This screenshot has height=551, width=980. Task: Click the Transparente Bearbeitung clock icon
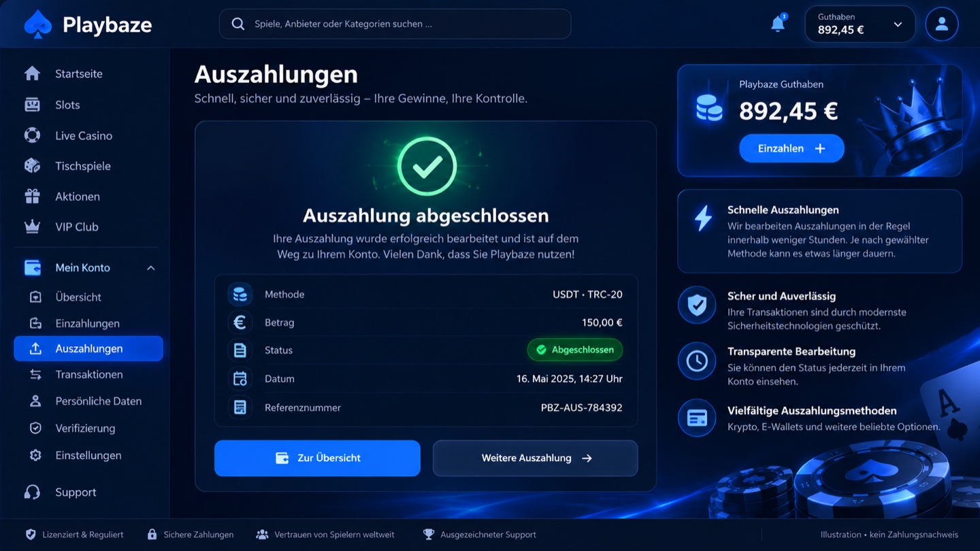click(x=697, y=361)
